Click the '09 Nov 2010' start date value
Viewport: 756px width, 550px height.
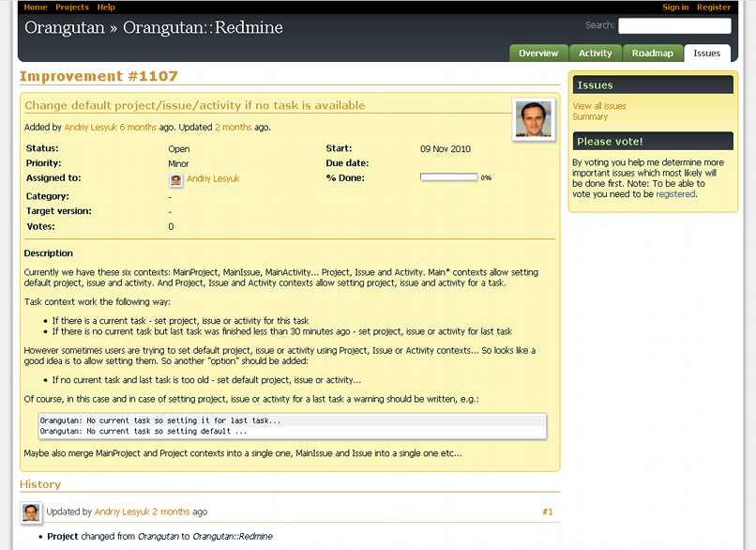pos(446,149)
